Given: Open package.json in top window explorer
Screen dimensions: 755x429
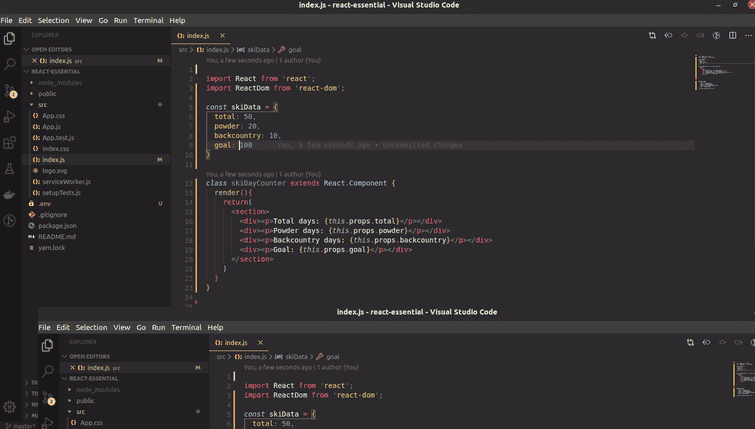Looking at the screenshot, I should [x=57, y=225].
